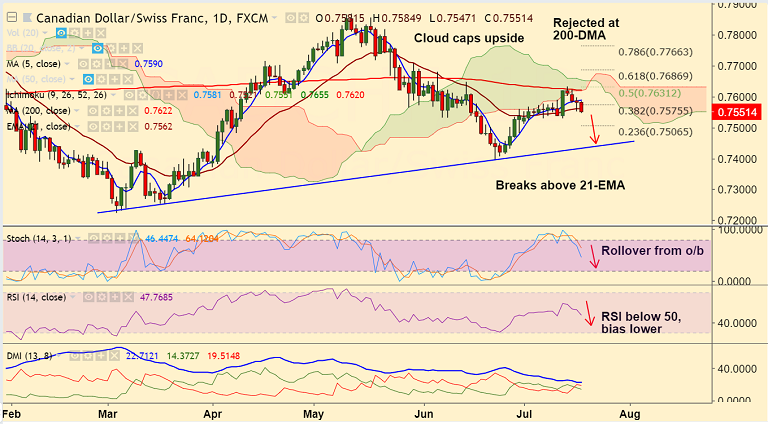Remove the MA (200, close) indicator
The width and height of the screenshot is (768, 424).
pos(132,111)
